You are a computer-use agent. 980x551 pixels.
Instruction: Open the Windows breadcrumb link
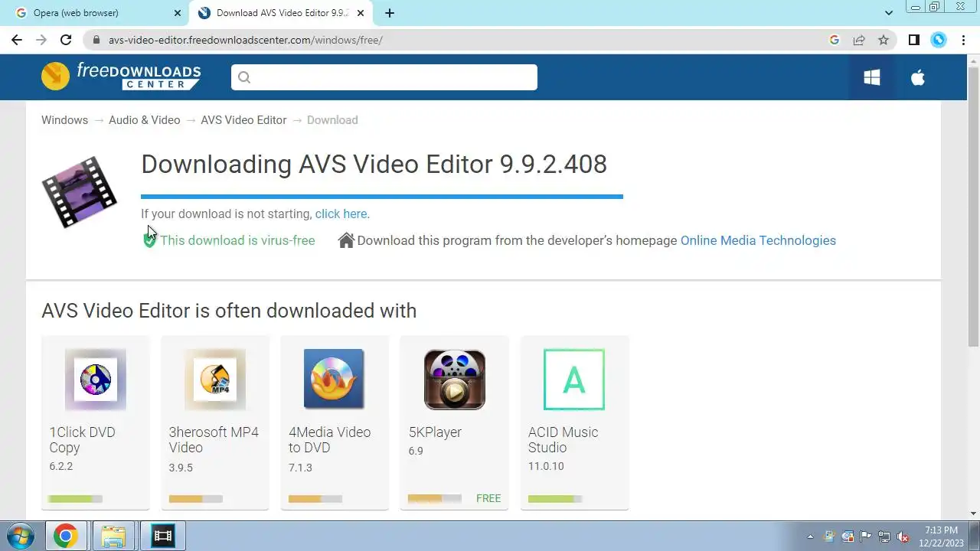point(64,120)
